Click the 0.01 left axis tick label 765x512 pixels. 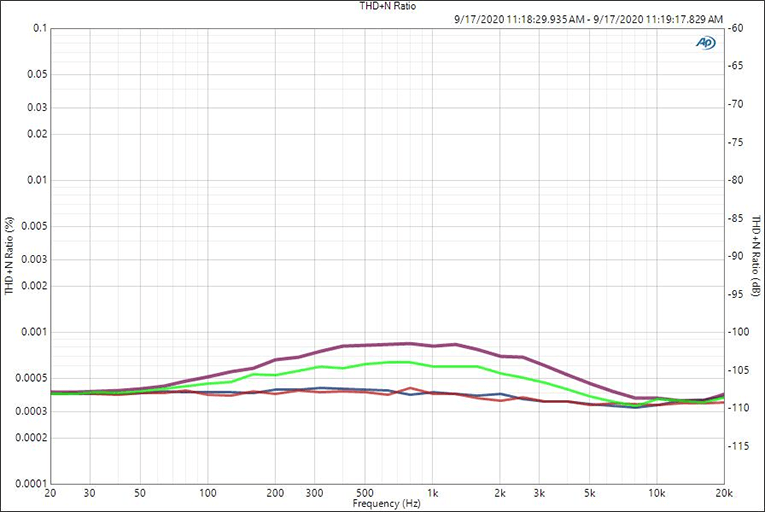point(37,180)
